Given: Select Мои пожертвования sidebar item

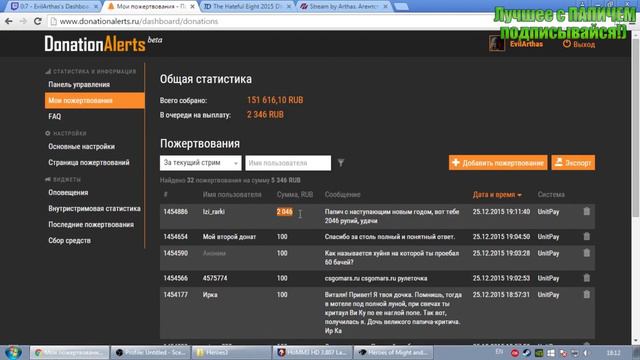Looking at the screenshot, I should click(95, 100).
